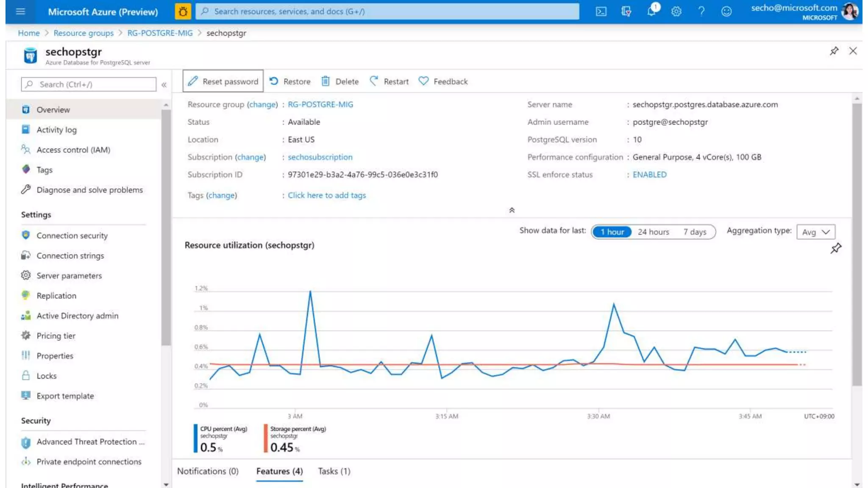Click here to add tags link
The image size is (868, 488).
point(327,195)
